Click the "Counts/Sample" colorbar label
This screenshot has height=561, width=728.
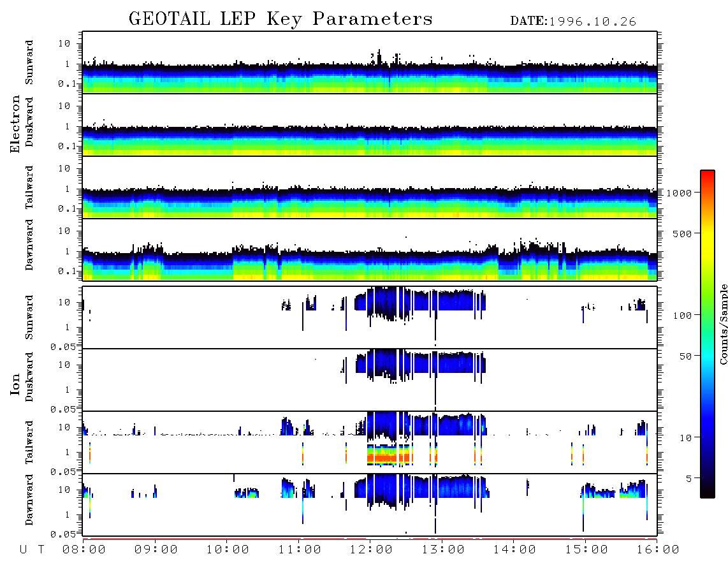click(723, 324)
